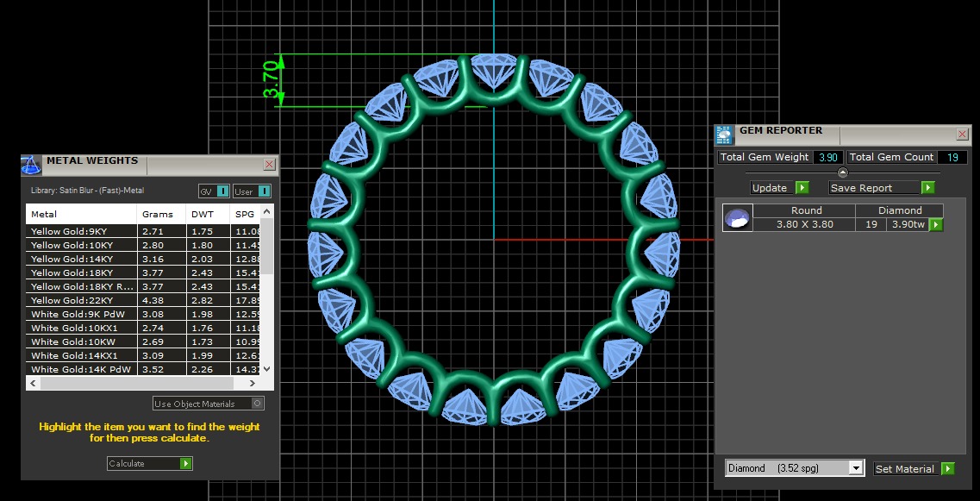Image resolution: width=980 pixels, height=501 pixels.
Task: Close the Metal Weights panel
Action: coord(270,165)
